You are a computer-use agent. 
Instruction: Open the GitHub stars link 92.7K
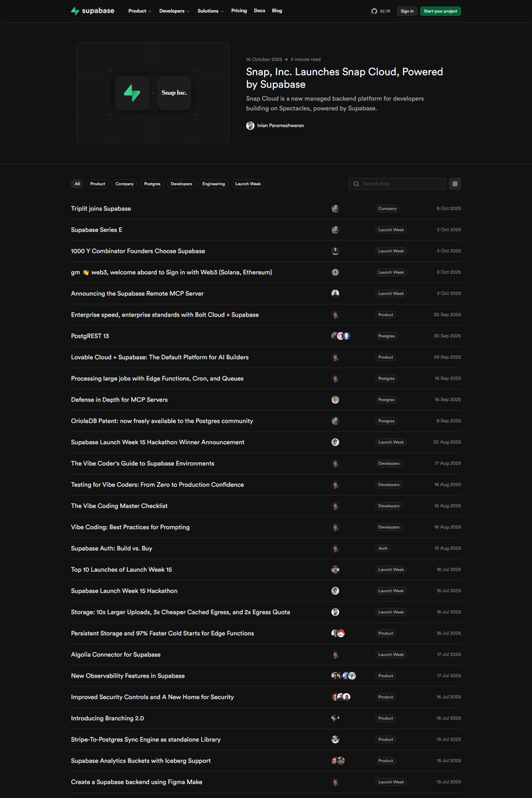[381, 11]
